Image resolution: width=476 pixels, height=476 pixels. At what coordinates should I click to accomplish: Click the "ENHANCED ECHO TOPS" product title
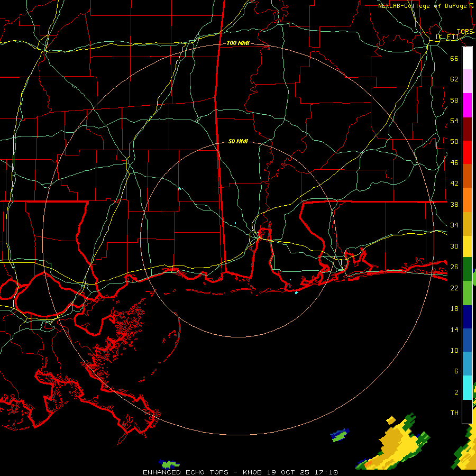185,472
